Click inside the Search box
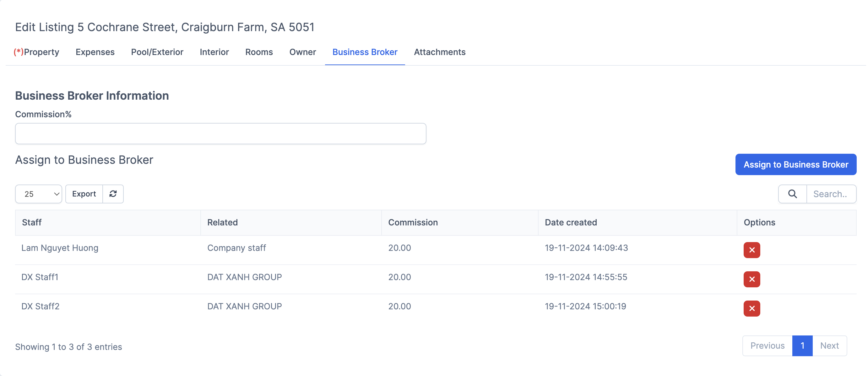Screen dimensions: 868x376 [831, 194]
